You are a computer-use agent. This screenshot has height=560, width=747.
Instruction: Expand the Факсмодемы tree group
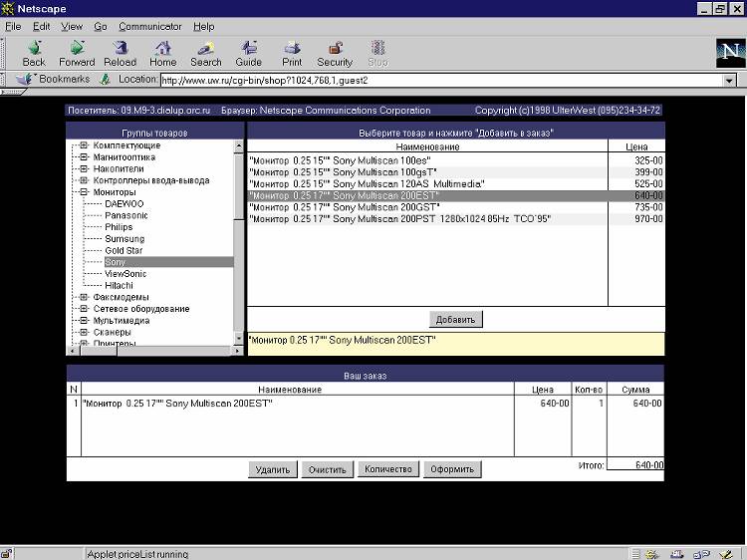click(84, 297)
